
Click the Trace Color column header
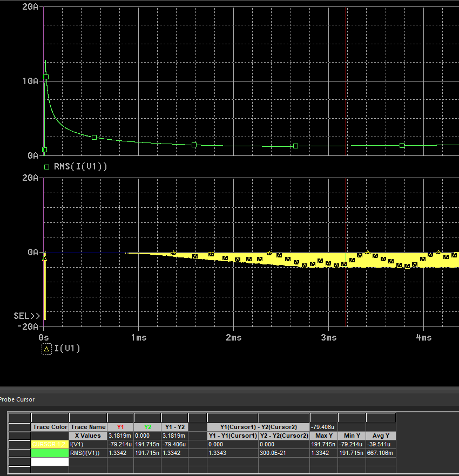[50, 427]
